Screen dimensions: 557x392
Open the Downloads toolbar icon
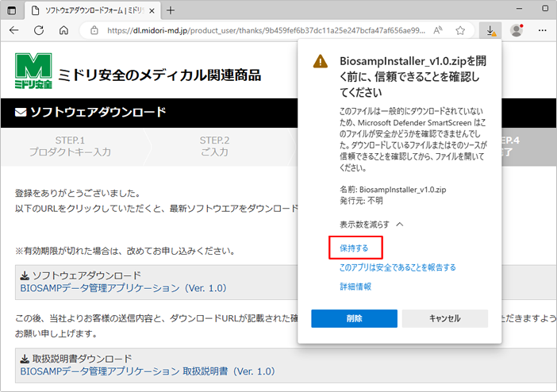coord(490,31)
